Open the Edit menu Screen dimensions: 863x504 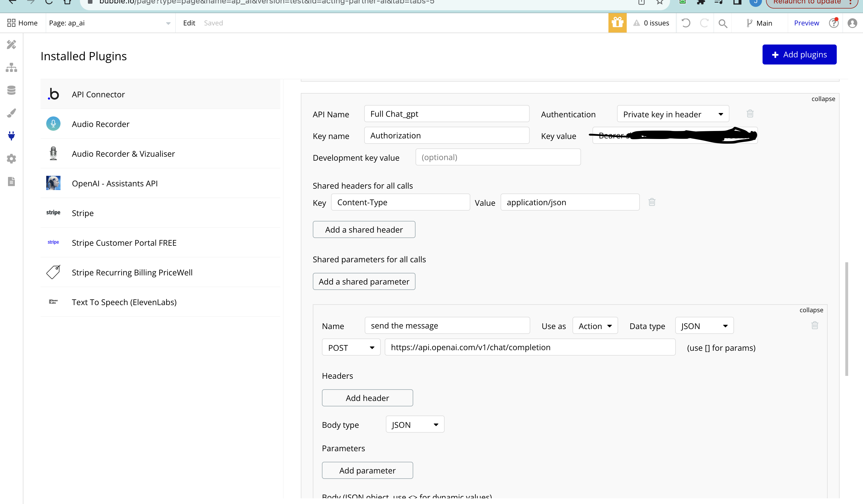coord(189,23)
